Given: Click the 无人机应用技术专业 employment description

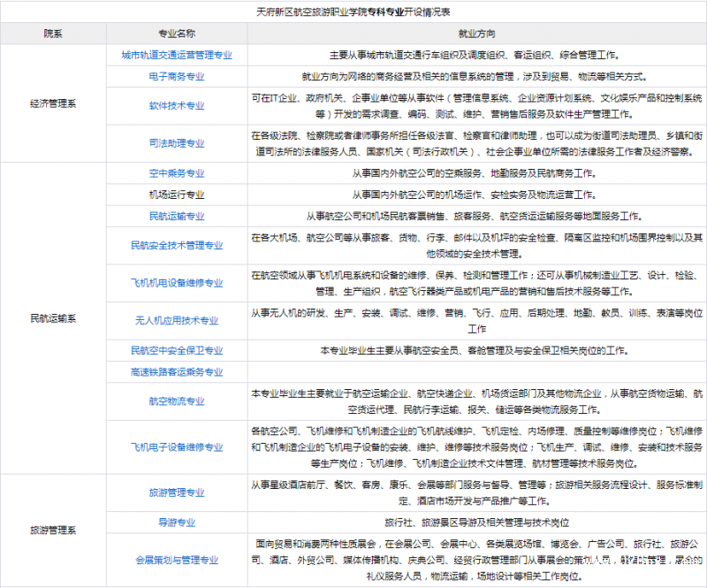Looking at the screenshot, I should click(476, 321).
